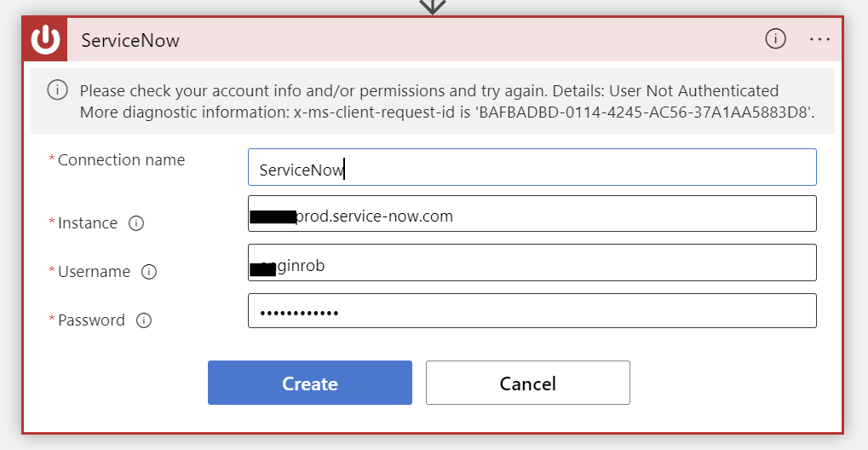Click the info icon beside Username

[x=149, y=272]
